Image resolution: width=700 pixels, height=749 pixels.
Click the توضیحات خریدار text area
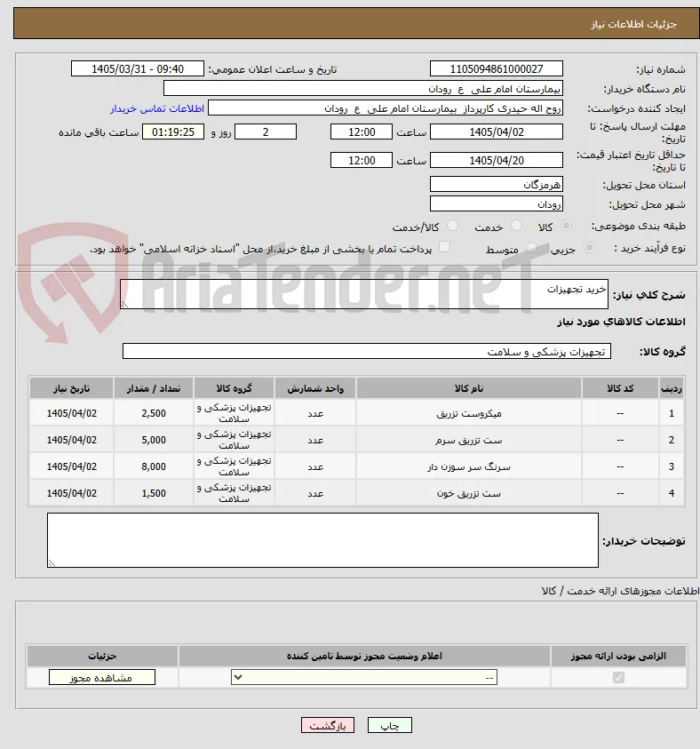pyautogui.click(x=322, y=540)
